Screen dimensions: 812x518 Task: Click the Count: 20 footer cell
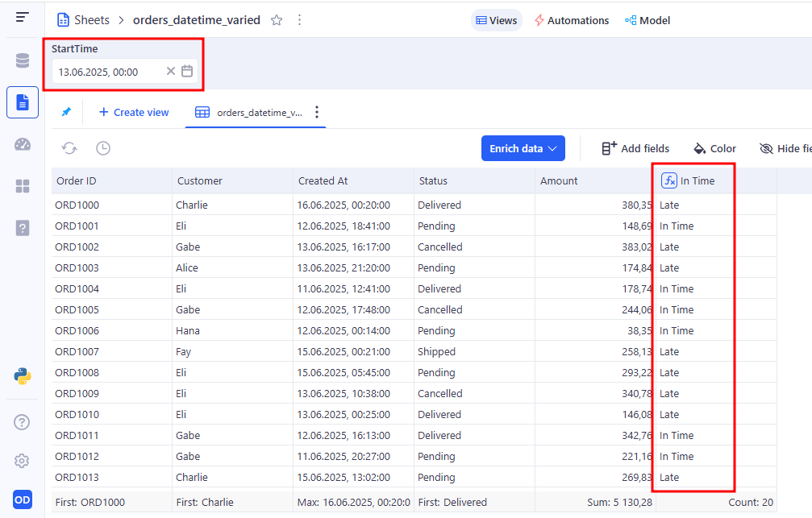(x=716, y=502)
